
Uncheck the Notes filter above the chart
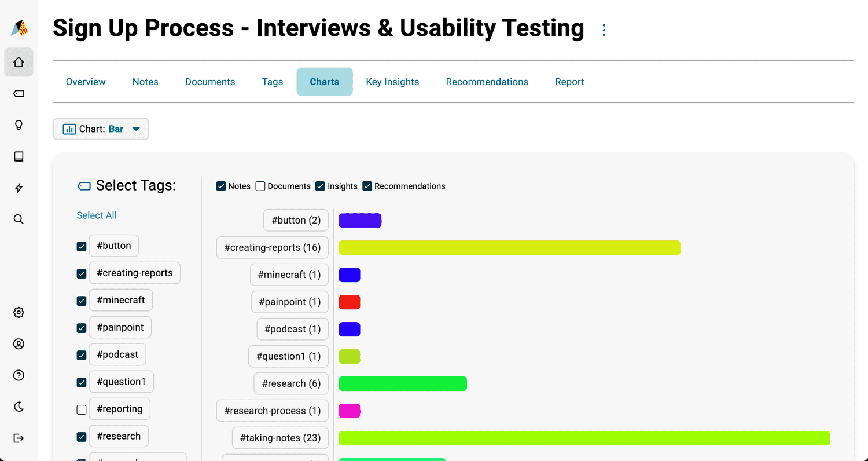tap(221, 186)
